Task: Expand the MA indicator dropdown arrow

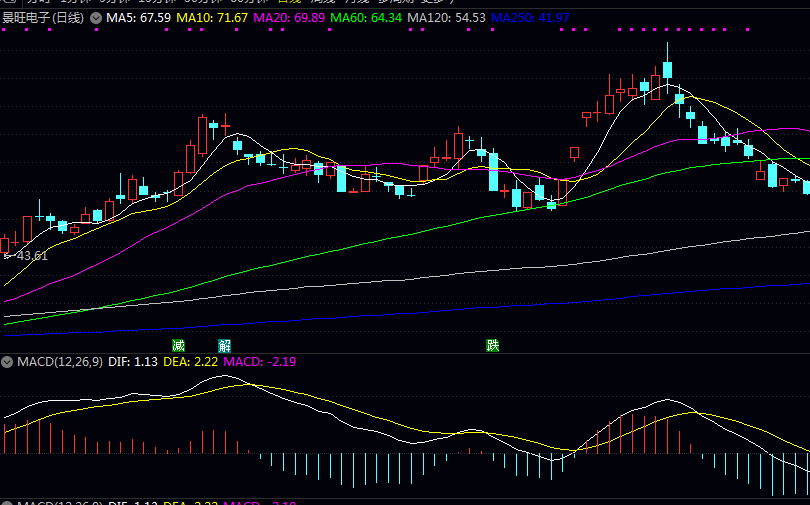Action: pyautogui.click(x=95, y=18)
